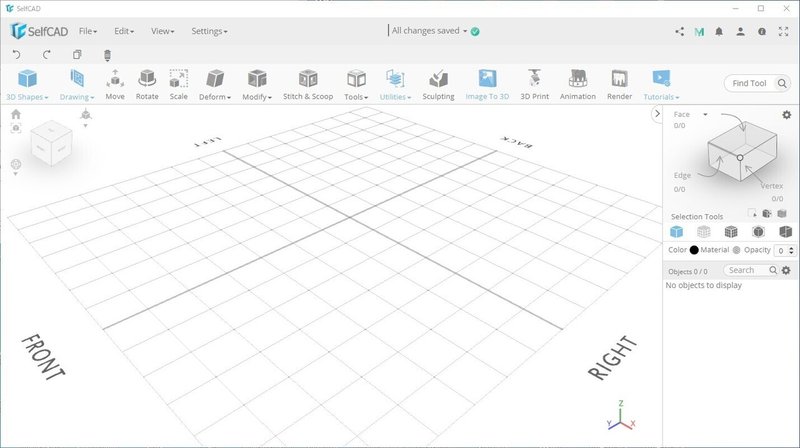Click the SelfCAD logo
This screenshot has width=800, height=448.
click(39, 31)
